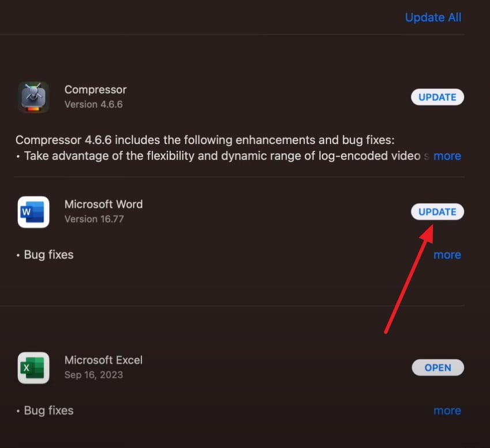Click Bug fixes text under Microsoft Excel
The height and width of the screenshot is (448, 490).
point(48,411)
